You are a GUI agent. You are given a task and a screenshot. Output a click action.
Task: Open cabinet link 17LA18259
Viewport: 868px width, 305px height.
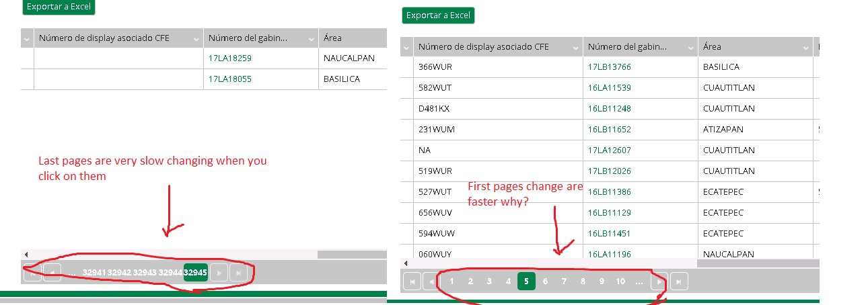tap(230, 58)
